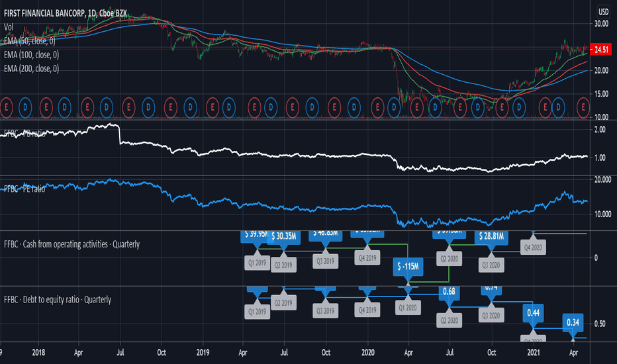The height and width of the screenshot is (364, 617).
Task: Click the FIRST FINANCIAL BANCORP chart title
Action: click(66, 13)
